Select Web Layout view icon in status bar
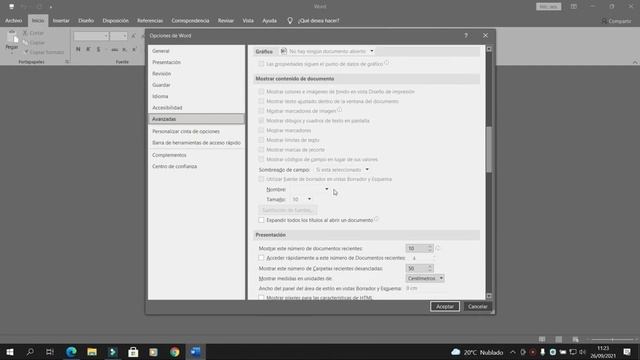The width and height of the screenshot is (640, 360). 575,340
